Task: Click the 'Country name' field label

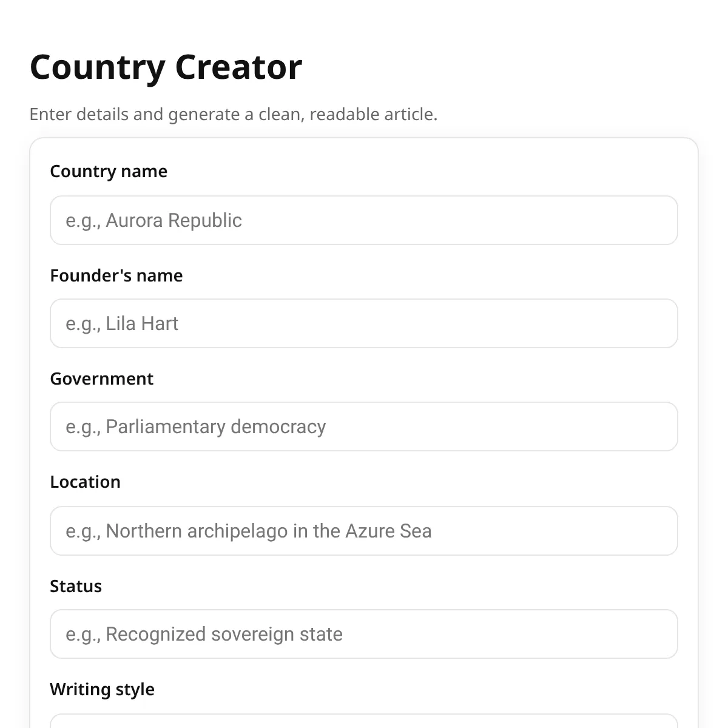Action: point(109,171)
